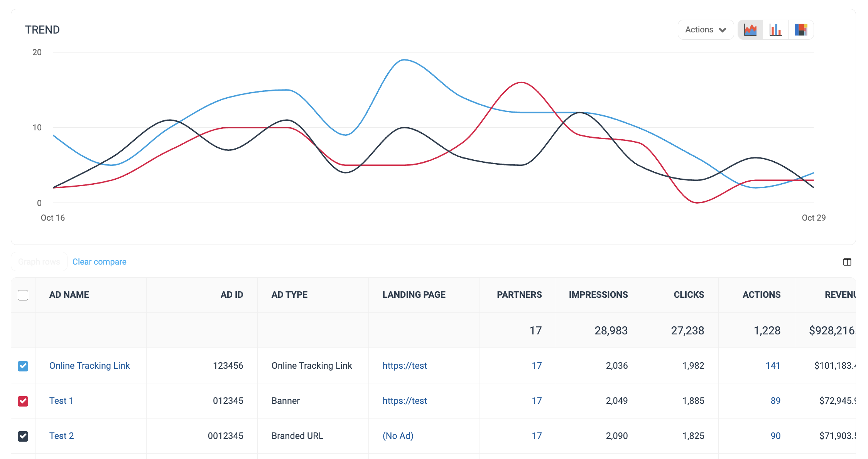Switch to area chart view

tap(750, 30)
